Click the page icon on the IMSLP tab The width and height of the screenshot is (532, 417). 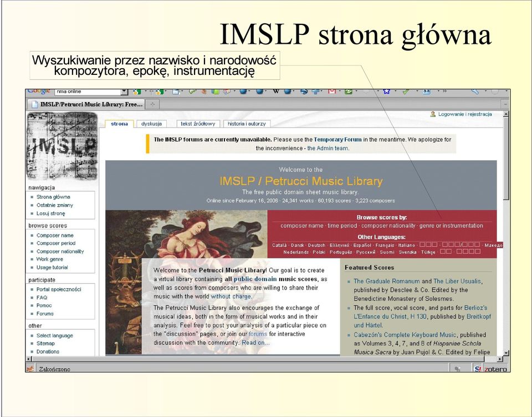pos(34,104)
